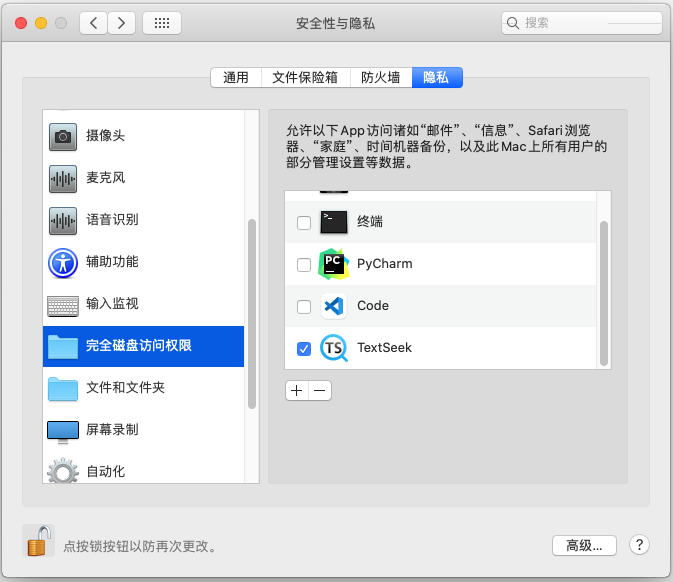Tick the Code checkbox
The width and height of the screenshot is (673, 582).
pos(304,306)
